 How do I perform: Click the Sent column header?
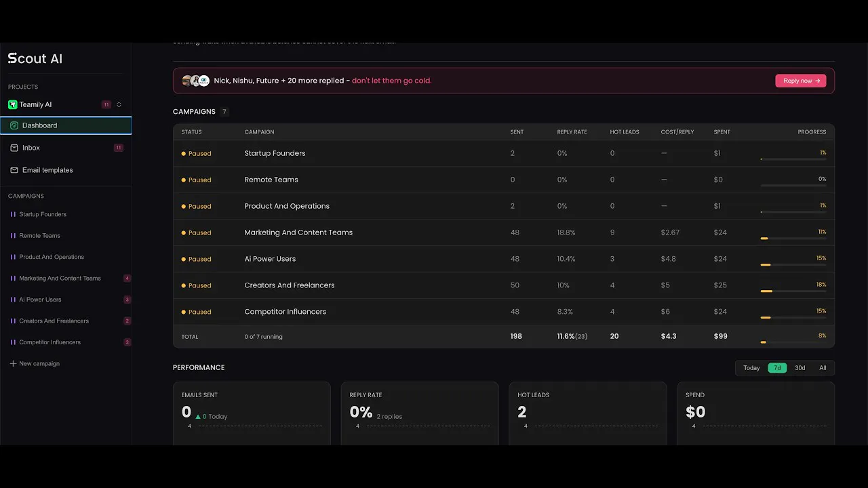click(x=517, y=132)
